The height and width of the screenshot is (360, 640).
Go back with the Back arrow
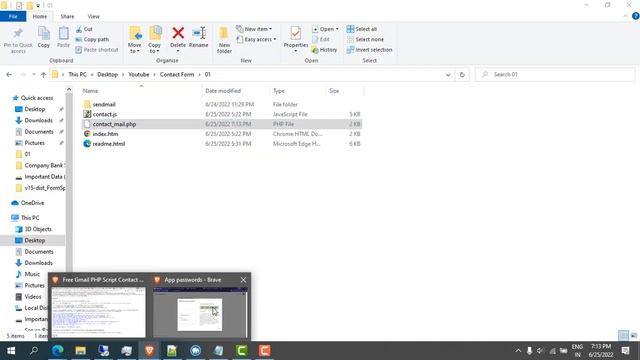(9, 74)
